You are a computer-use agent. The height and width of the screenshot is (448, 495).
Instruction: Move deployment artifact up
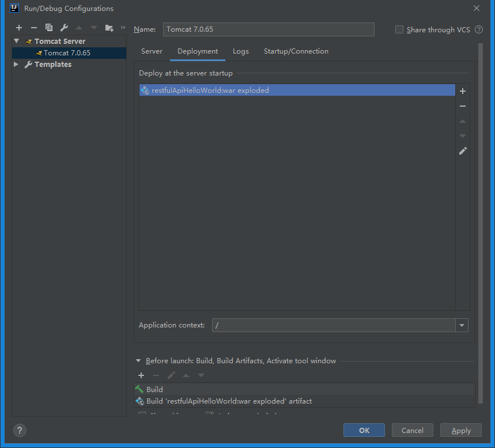[x=463, y=121]
